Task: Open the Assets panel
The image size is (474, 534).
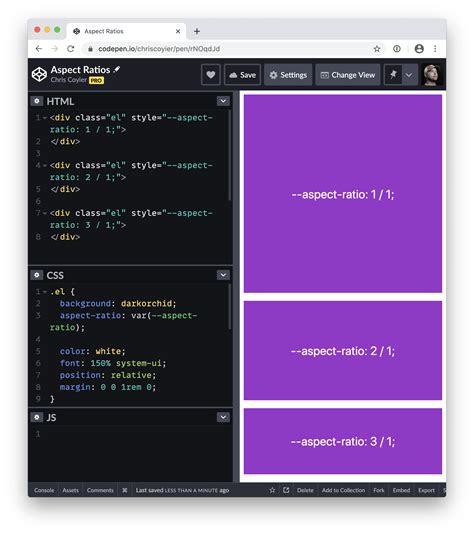Action: (x=70, y=490)
